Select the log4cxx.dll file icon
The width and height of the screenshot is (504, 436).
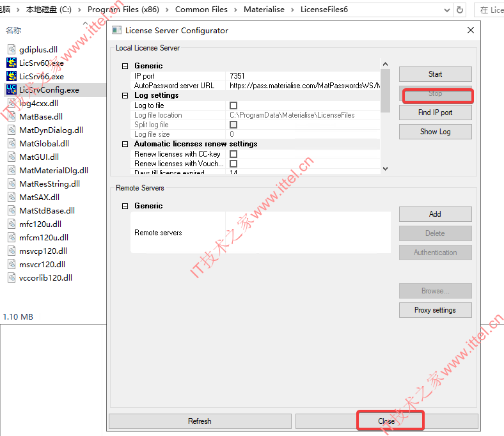[12, 104]
